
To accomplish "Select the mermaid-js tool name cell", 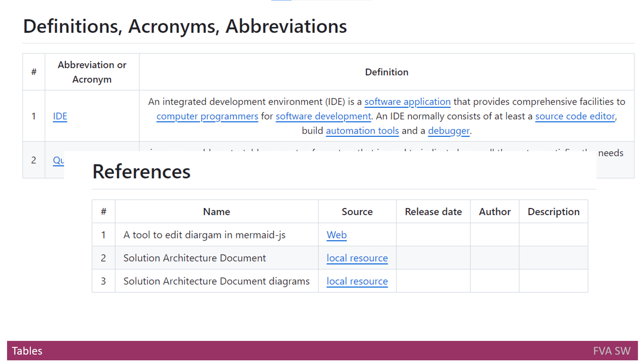I will pos(204,235).
